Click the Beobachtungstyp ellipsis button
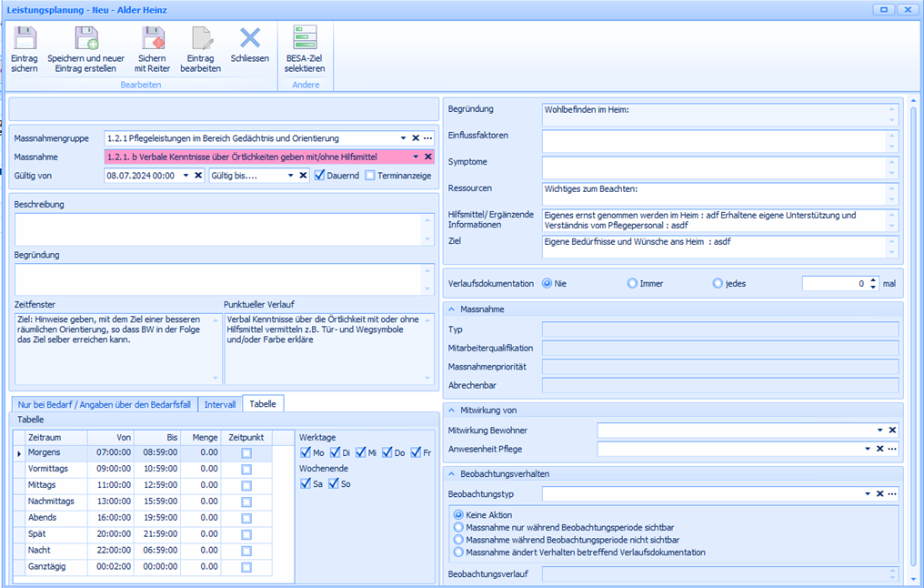924x588 pixels. tap(893, 494)
